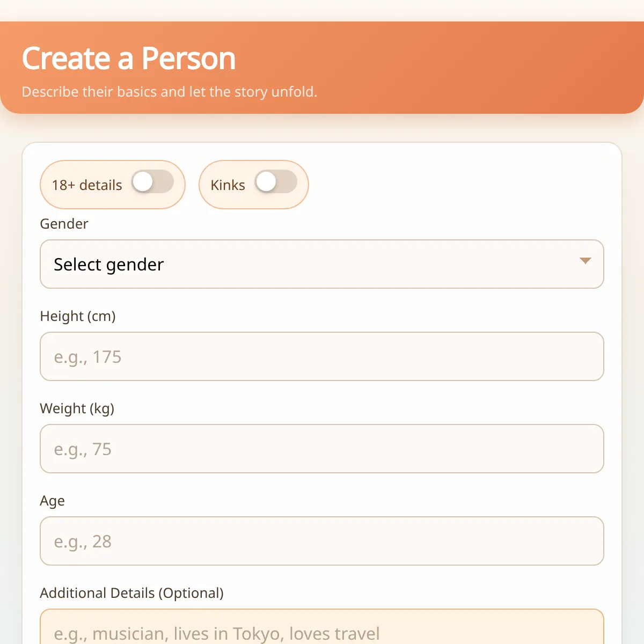Focus the Height (cm) input field

pos(322,356)
